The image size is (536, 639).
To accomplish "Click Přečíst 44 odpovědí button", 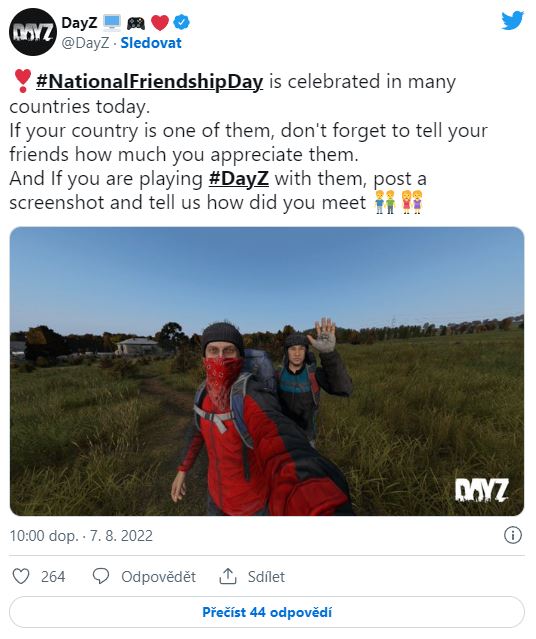I will point(267,612).
